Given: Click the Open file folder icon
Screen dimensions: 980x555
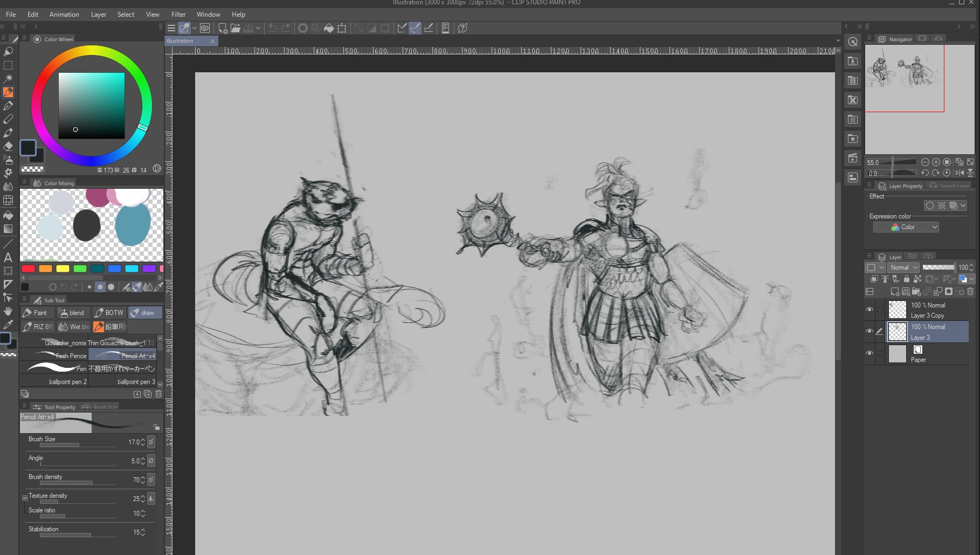Looking at the screenshot, I should point(236,28).
